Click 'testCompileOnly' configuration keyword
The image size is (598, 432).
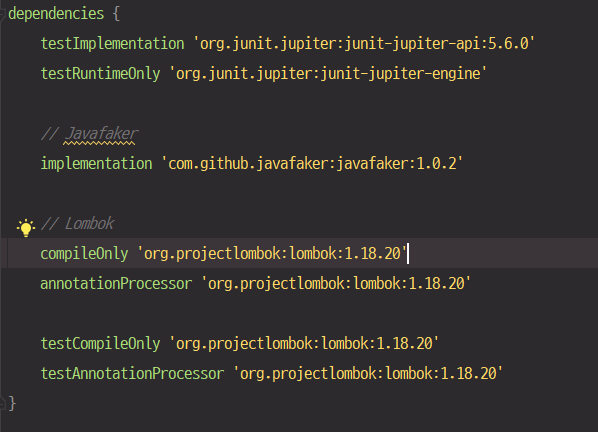point(100,344)
